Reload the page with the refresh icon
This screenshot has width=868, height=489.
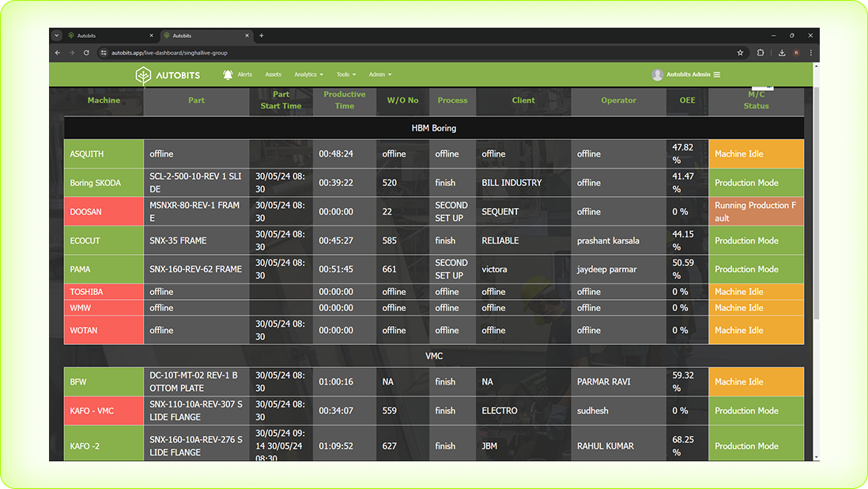tap(86, 52)
